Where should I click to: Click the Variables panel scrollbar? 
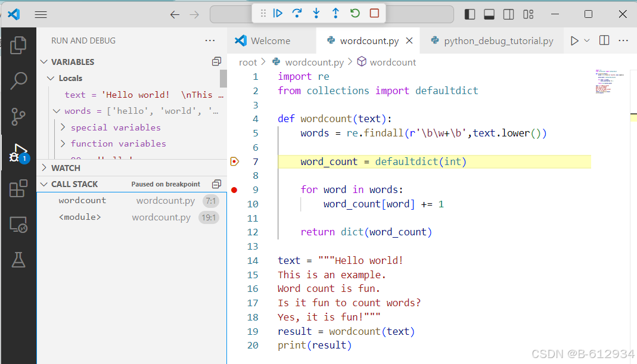coord(223,79)
